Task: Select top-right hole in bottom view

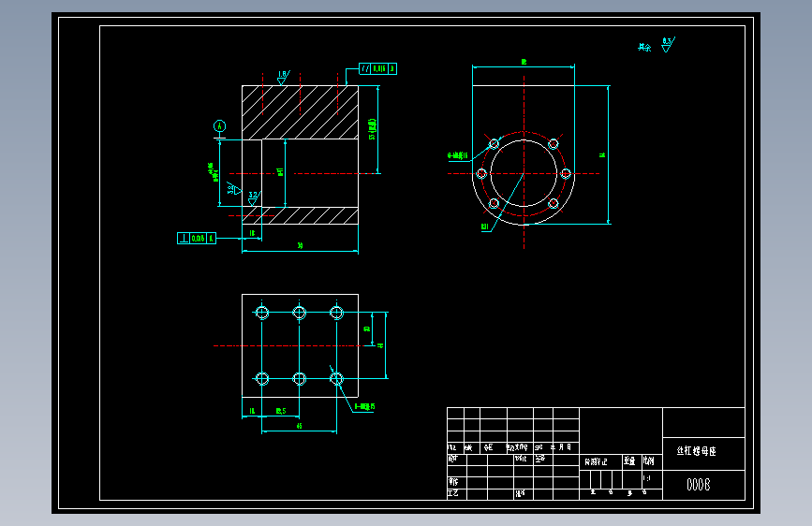Action: click(x=336, y=313)
